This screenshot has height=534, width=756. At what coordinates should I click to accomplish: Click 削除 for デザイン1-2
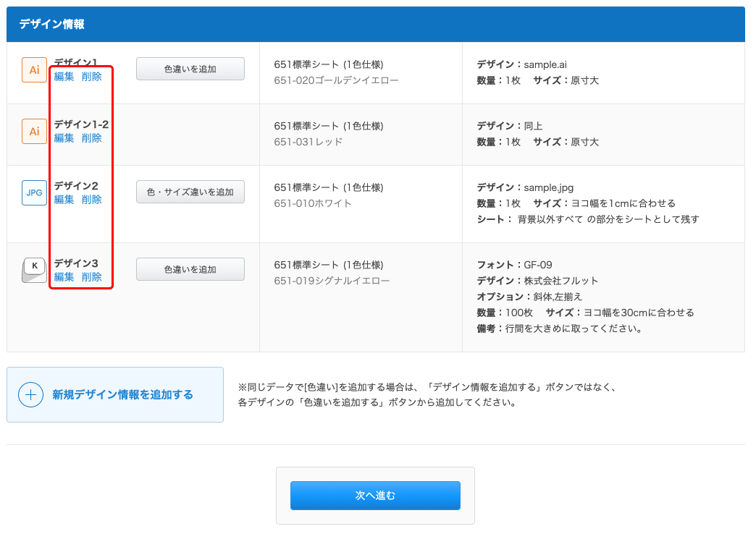click(x=92, y=138)
